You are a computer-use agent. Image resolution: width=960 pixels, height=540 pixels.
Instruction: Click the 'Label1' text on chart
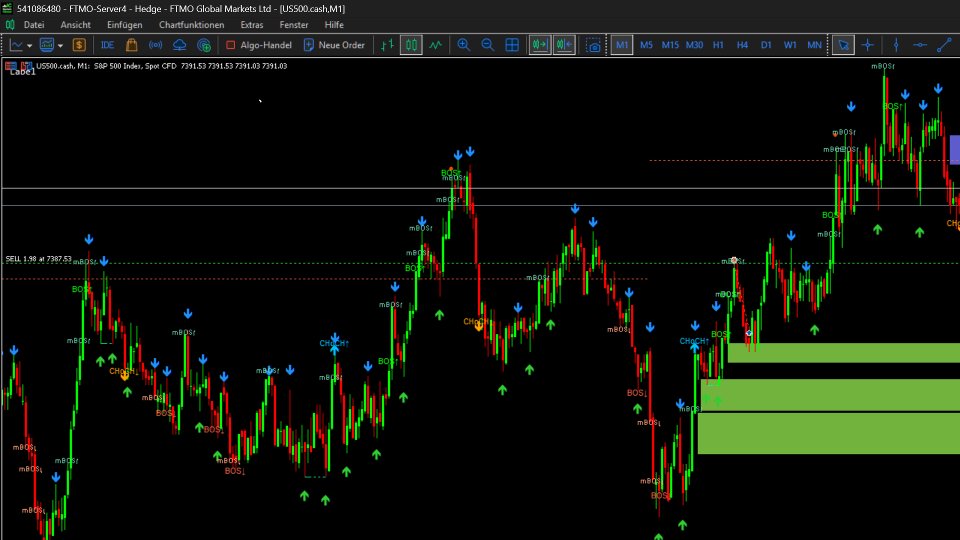[x=23, y=72]
